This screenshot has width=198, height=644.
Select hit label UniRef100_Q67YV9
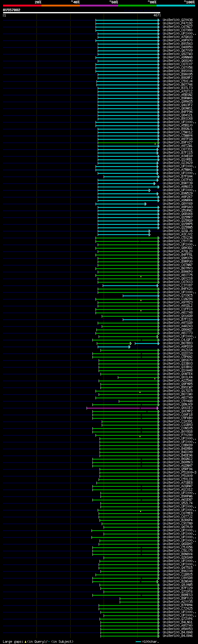point(178,51)
